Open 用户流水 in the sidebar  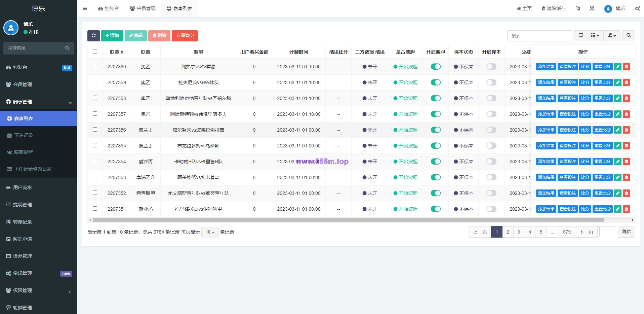(39, 187)
